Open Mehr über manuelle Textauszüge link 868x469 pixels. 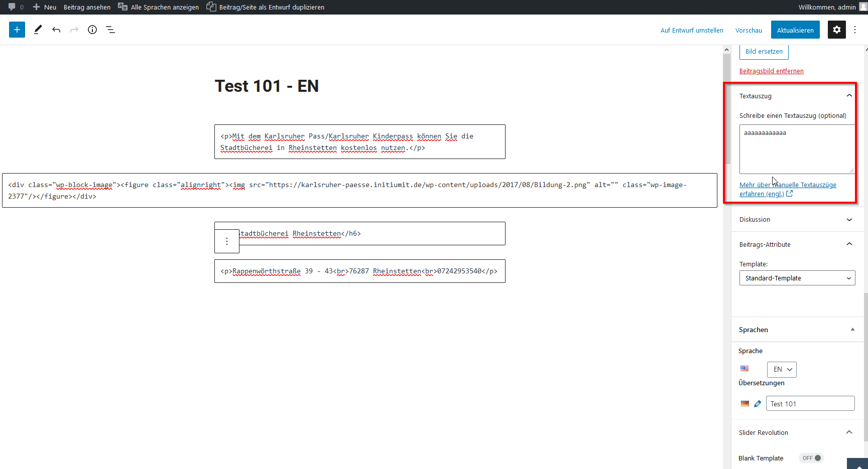click(x=788, y=189)
